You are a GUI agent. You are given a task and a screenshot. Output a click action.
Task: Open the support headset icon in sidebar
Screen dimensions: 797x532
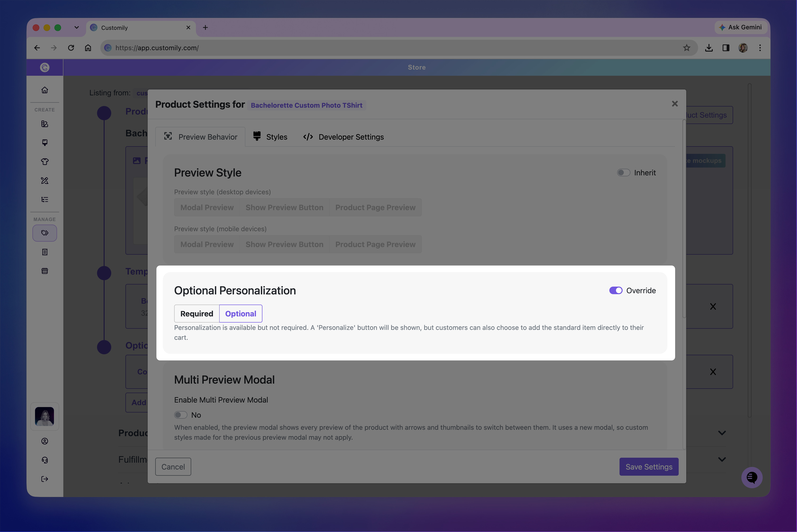[44, 460]
